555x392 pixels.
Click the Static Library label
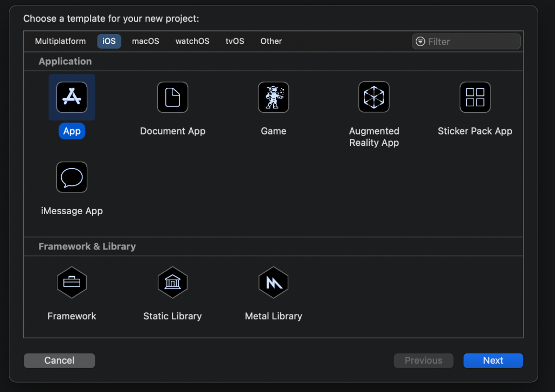pos(172,316)
